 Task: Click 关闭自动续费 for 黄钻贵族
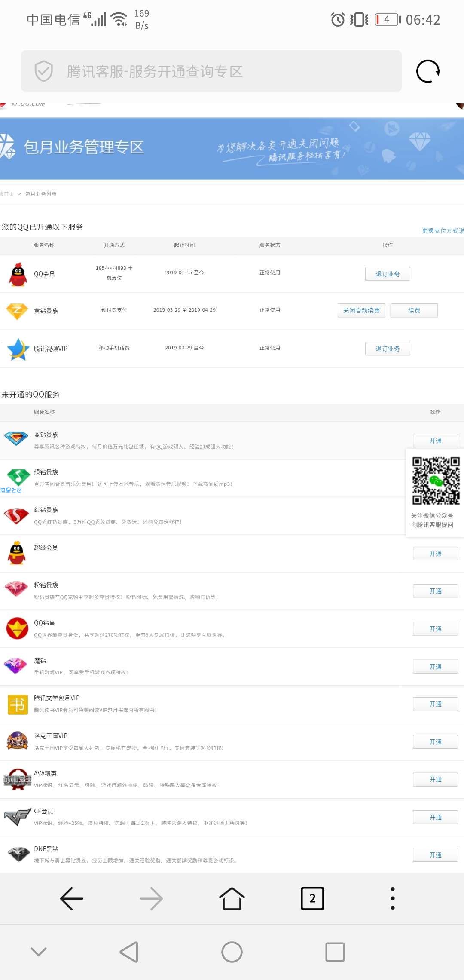click(x=361, y=310)
